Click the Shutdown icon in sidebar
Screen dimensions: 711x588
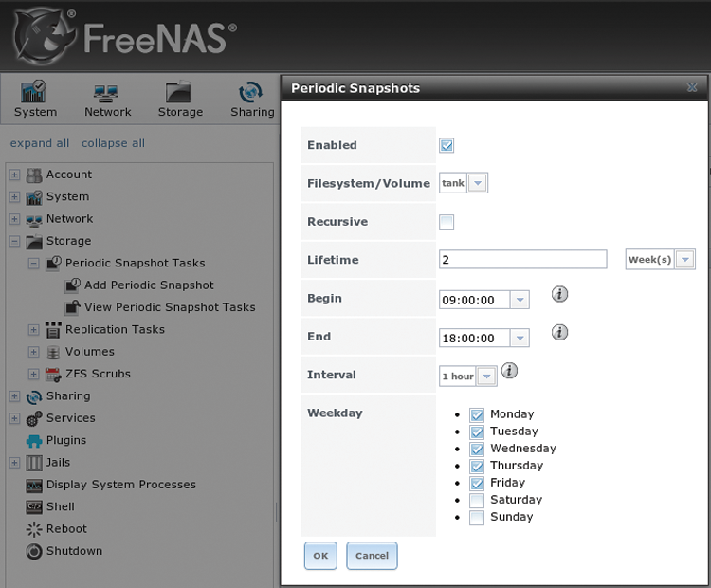[34, 551]
